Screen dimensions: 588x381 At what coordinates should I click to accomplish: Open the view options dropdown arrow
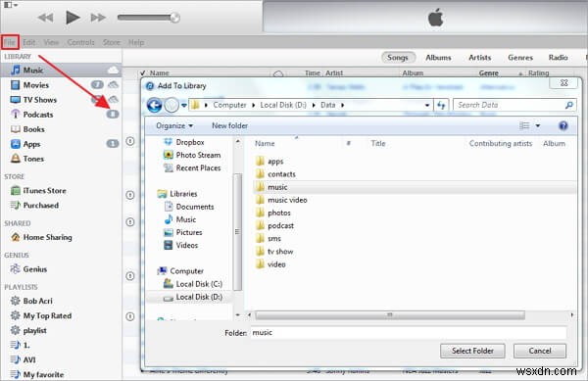point(538,126)
